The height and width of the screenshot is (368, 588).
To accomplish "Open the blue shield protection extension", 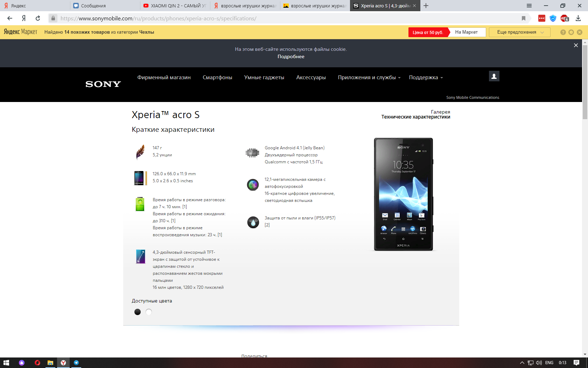I will pyautogui.click(x=553, y=18).
